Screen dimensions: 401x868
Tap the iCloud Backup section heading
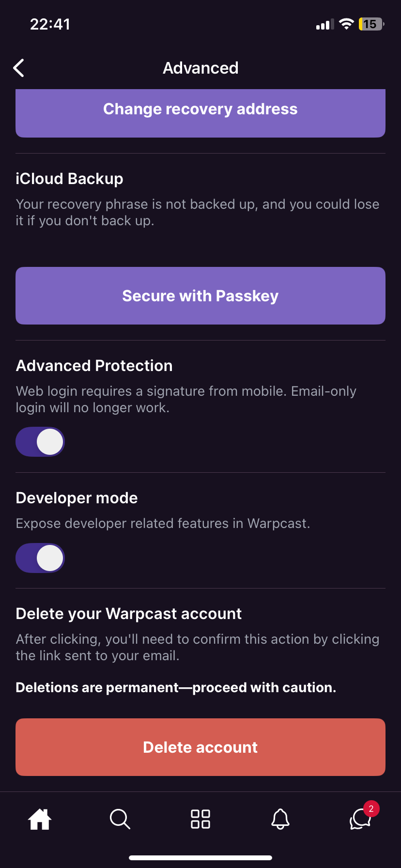[x=69, y=179]
